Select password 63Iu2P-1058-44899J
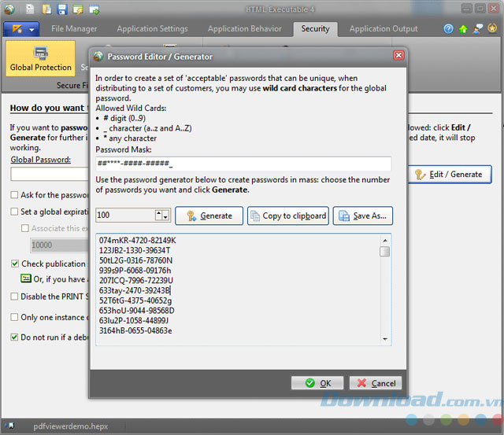Viewport: 504px width, 435px height. pyautogui.click(x=134, y=320)
